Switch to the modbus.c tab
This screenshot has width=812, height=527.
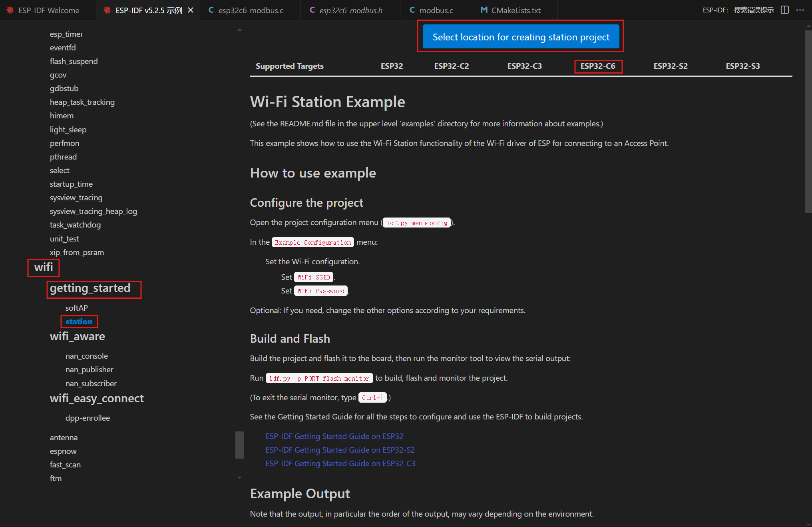coord(436,10)
